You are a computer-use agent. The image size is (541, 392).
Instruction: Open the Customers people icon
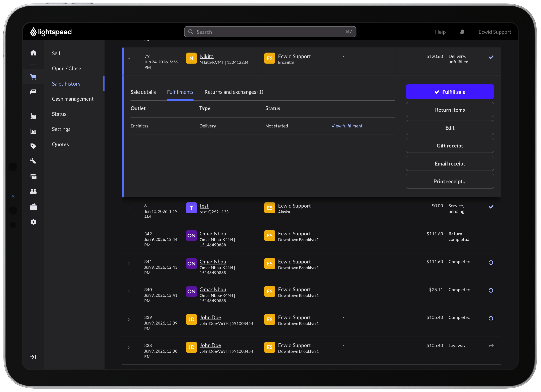point(33,191)
